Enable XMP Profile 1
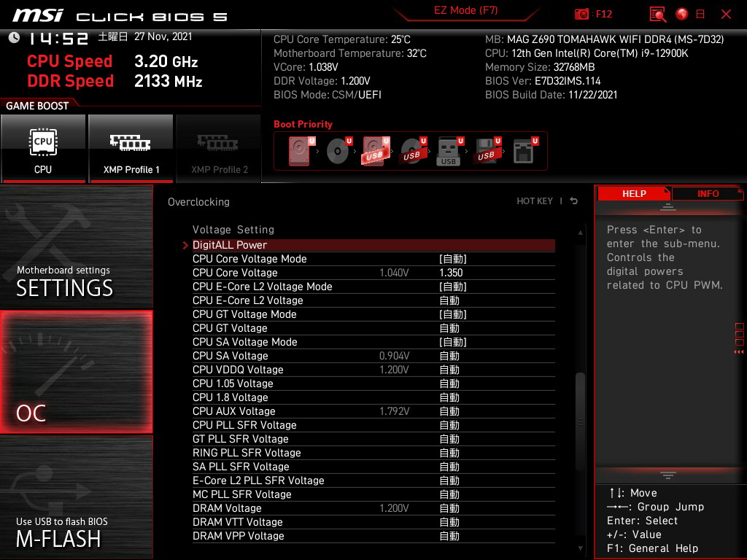This screenshot has height=560, width=747. click(x=131, y=149)
